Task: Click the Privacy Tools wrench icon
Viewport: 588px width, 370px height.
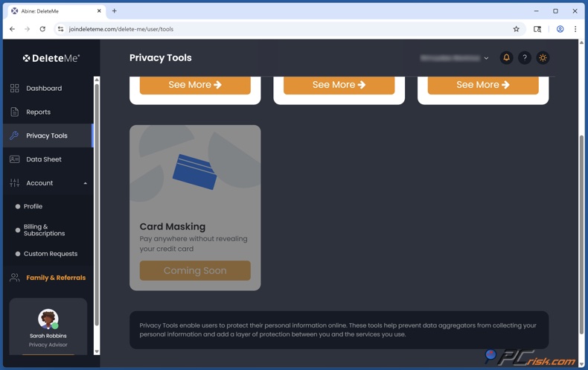Action: point(14,135)
